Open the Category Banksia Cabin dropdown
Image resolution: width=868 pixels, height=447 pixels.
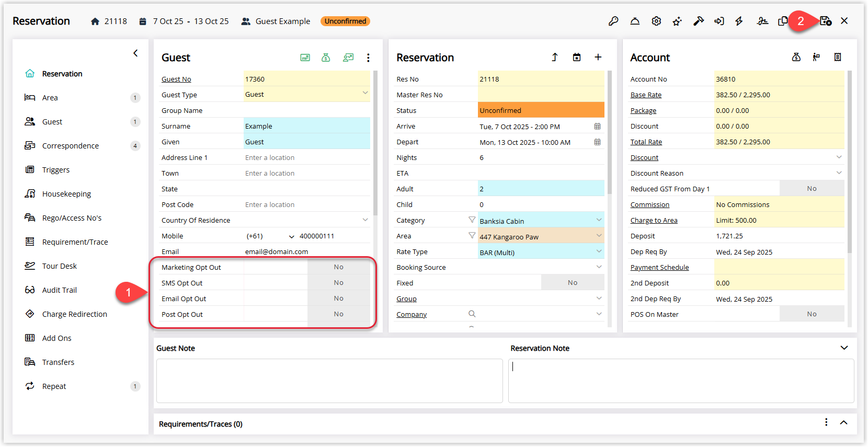(x=599, y=220)
